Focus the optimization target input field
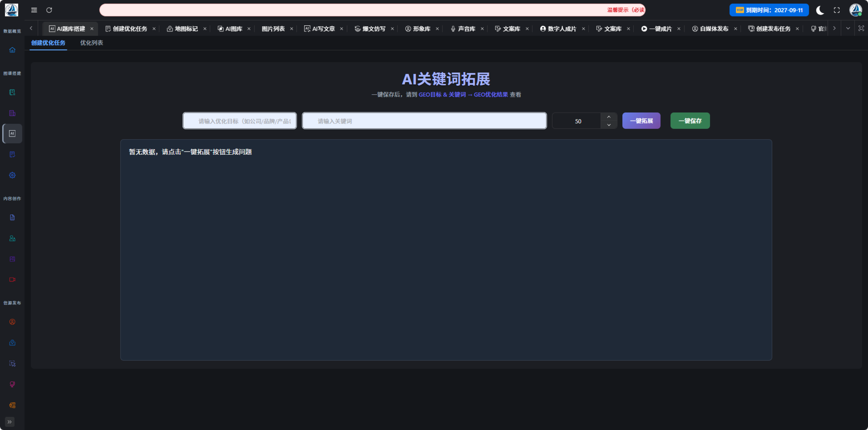The width and height of the screenshot is (868, 430). coord(240,121)
